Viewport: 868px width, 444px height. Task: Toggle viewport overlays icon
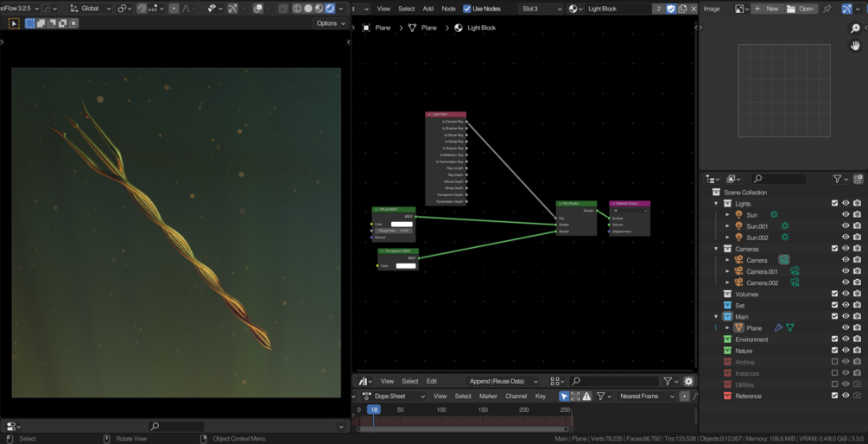click(x=258, y=9)
